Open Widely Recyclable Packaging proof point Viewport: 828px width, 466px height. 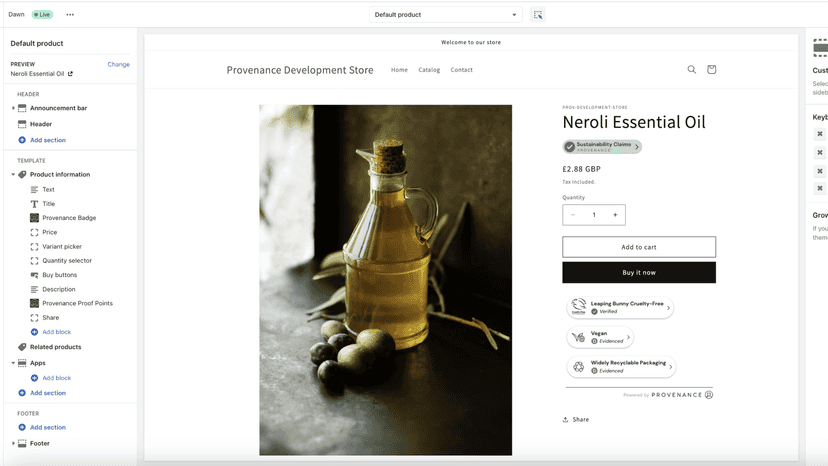[621, 367]
